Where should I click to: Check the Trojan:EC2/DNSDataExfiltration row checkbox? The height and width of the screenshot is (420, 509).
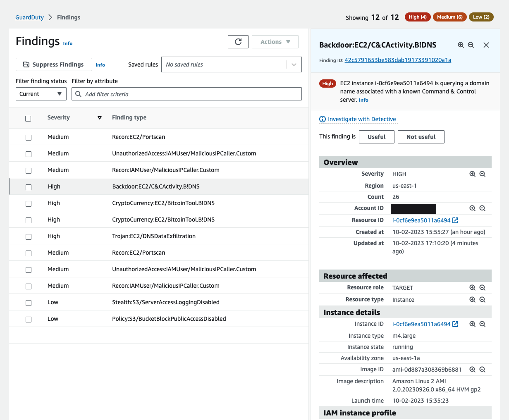pos(29,237)
